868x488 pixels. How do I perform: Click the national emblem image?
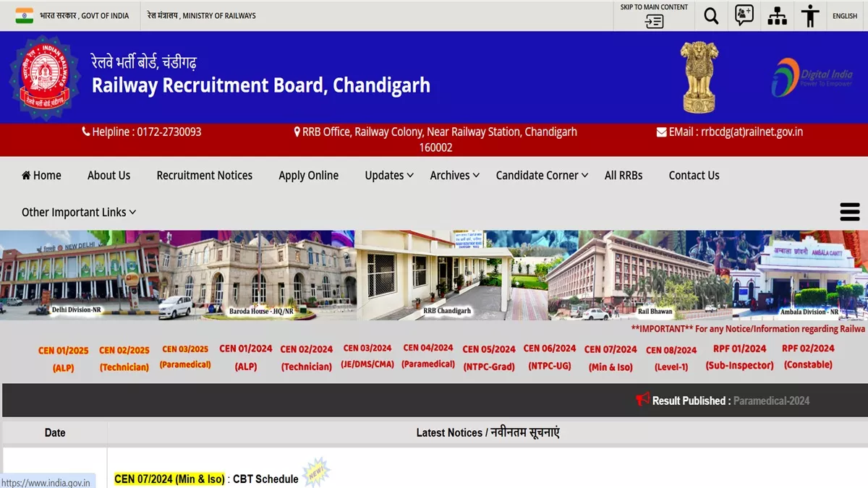700,77
